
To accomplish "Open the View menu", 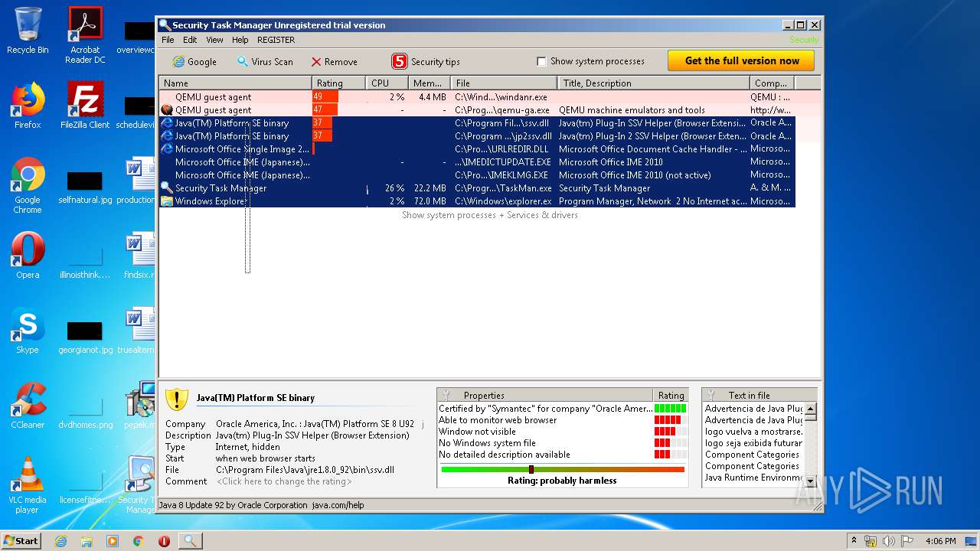I will (x=214, y=40).
